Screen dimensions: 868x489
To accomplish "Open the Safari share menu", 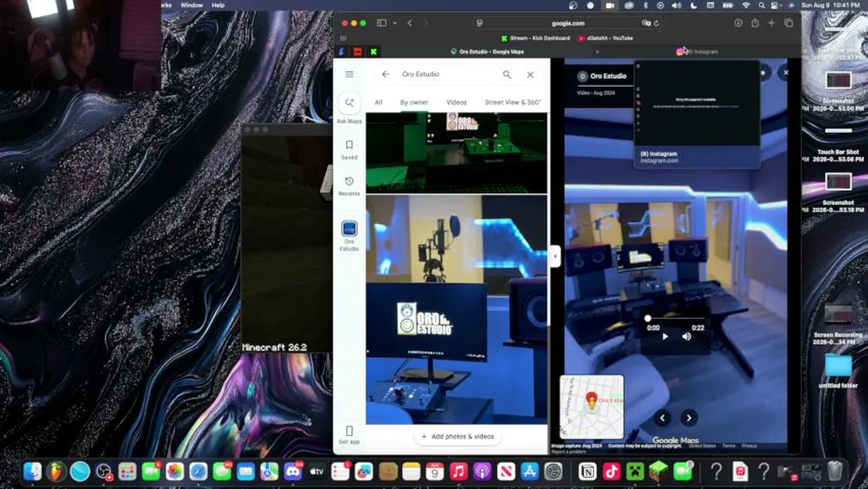I will 755,23.
